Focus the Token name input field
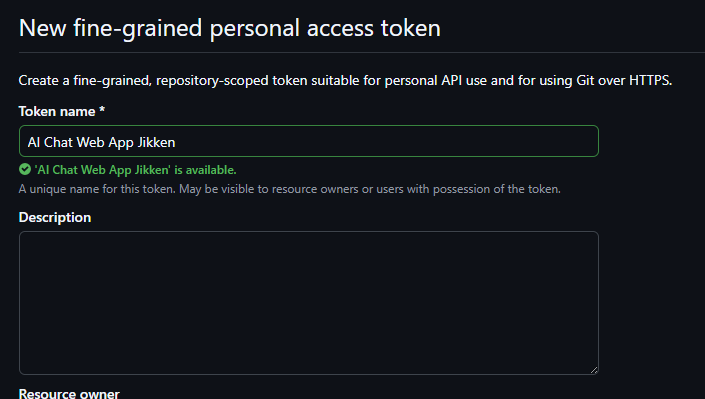705x399 pixels. (309, 141)
